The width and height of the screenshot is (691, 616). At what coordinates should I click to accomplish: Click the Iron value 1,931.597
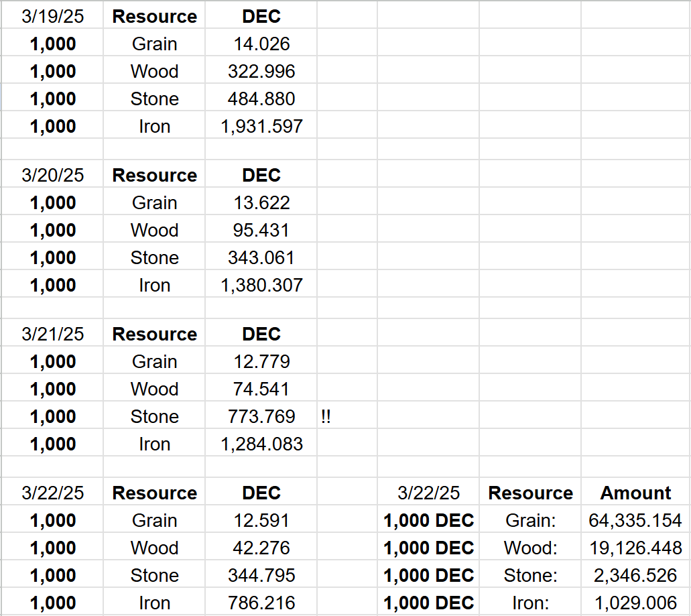[261, 126]
